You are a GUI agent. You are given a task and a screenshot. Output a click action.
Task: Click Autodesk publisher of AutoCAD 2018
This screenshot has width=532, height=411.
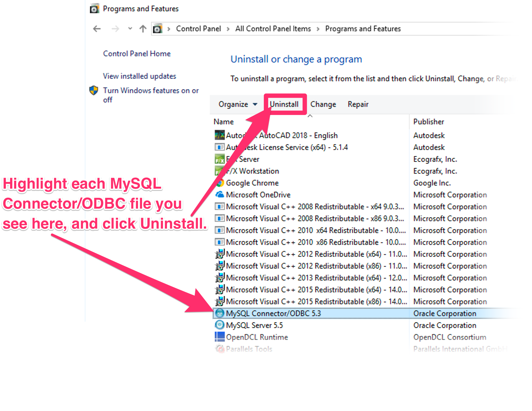coord(429,136)
